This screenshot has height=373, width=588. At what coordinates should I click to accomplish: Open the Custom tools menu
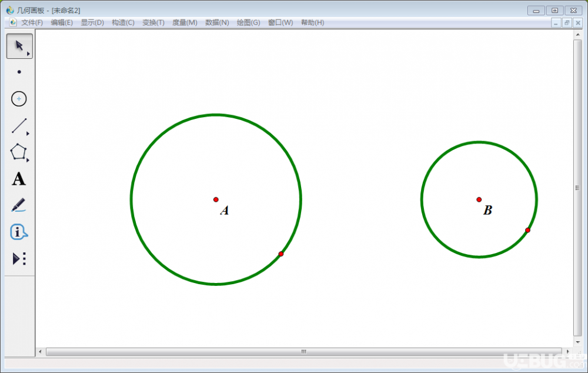coord(19,259)
